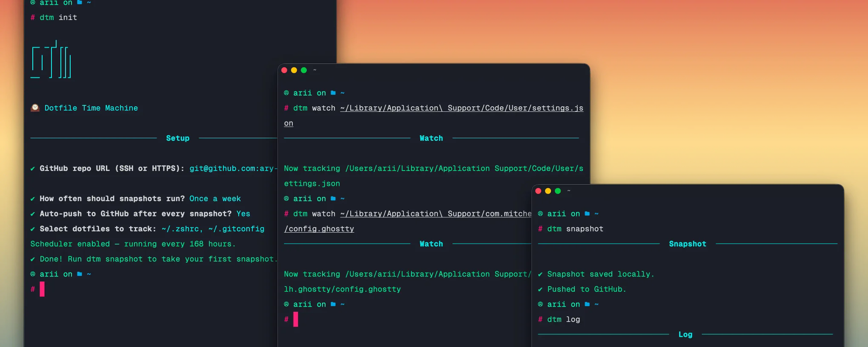Click the underlined '/config.ghostty' path
Screen dimensions: 868x347
tap(319, 229)
